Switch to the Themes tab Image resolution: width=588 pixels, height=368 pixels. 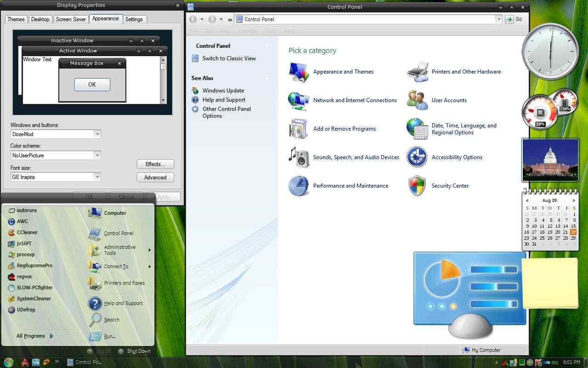(16, 19)
